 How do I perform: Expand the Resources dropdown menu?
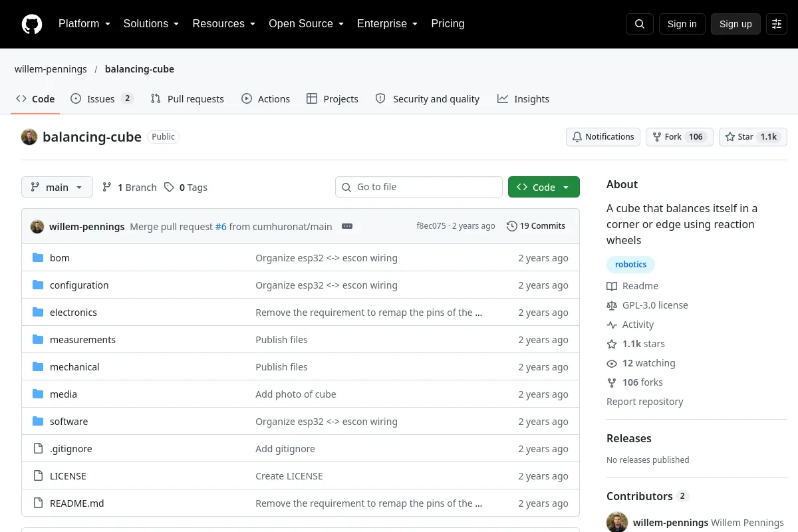click(224, 24)
